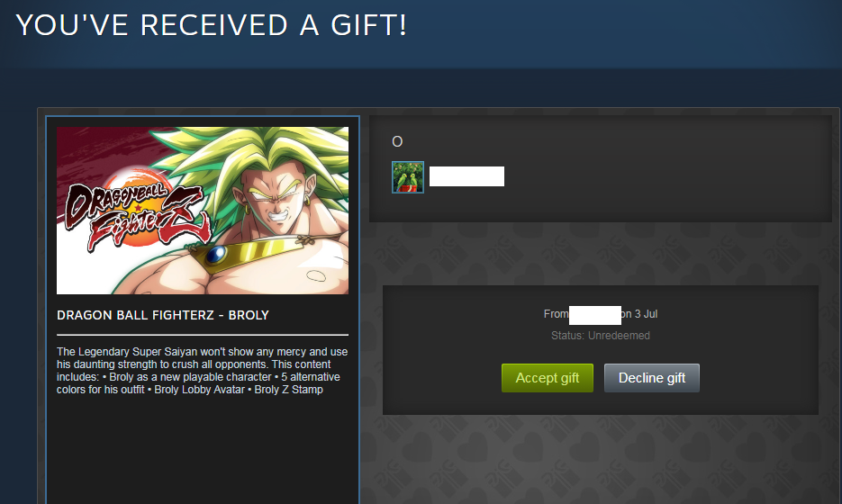Click the Broly DLC description paragraph
This screenshot has height=504, width=842.
(202, 371)
